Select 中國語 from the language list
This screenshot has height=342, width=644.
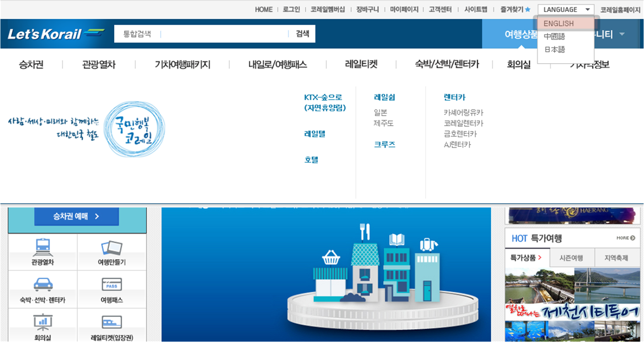click(x=554, y=37)
